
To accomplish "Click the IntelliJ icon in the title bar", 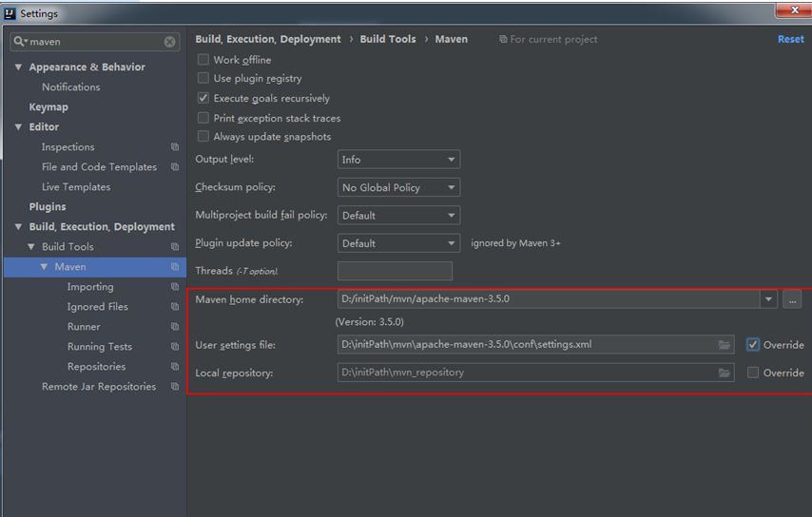I will point(10,13).
